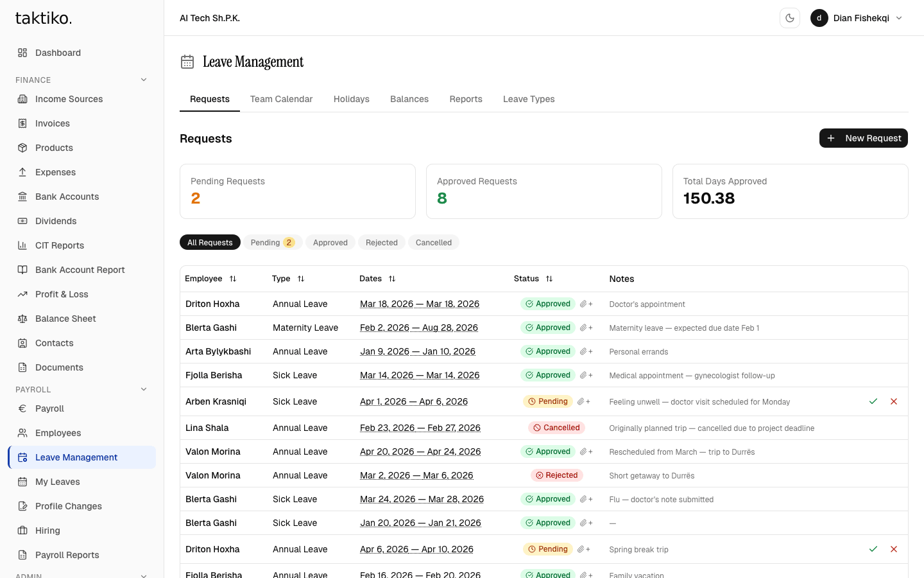Open the Dashboard from the sidebar

(58, 53)
